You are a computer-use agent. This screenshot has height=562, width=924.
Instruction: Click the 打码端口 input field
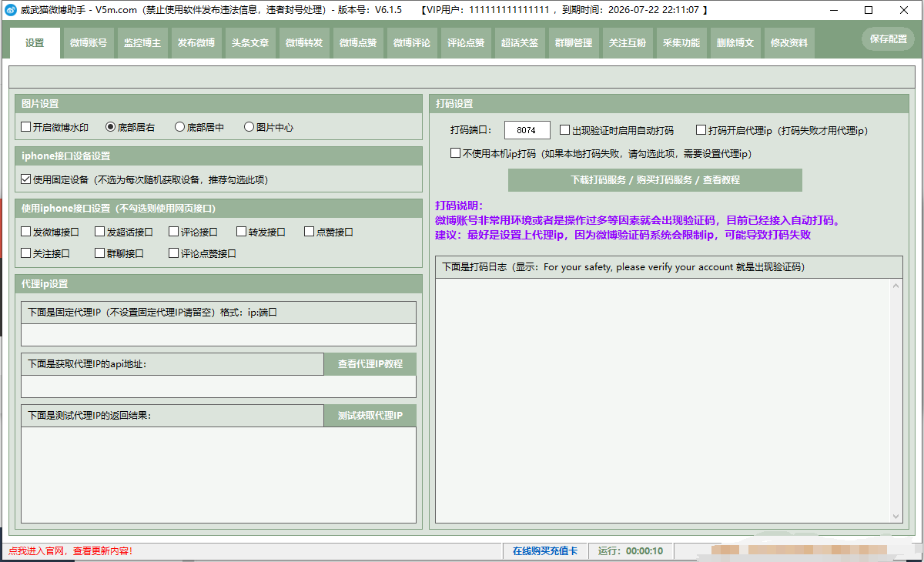(527, 130)
